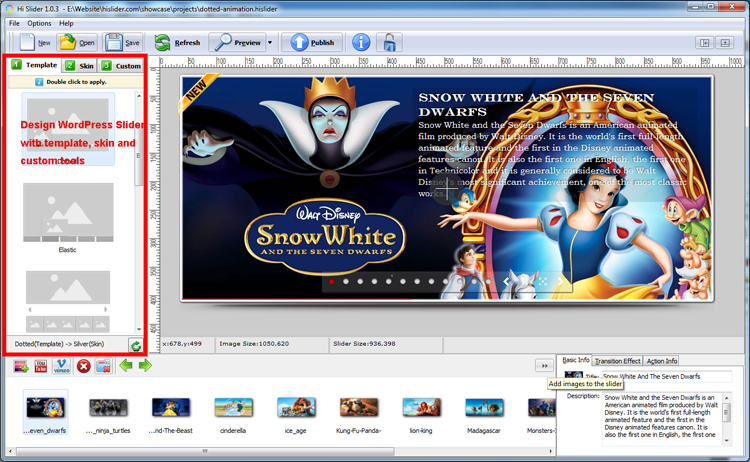Click the slide list scroll-left arrow

(11, 451)
